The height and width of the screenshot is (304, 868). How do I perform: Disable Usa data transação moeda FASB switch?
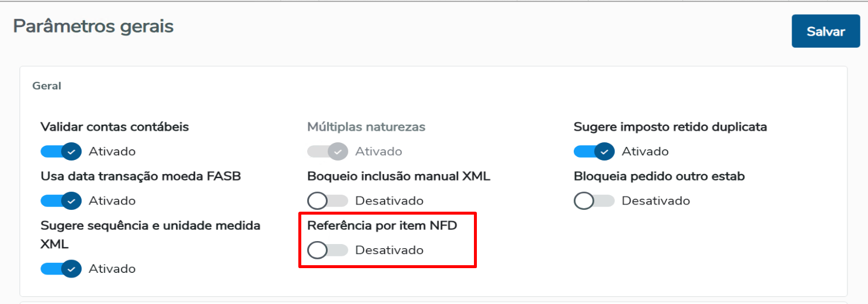[x=60, y=201]
